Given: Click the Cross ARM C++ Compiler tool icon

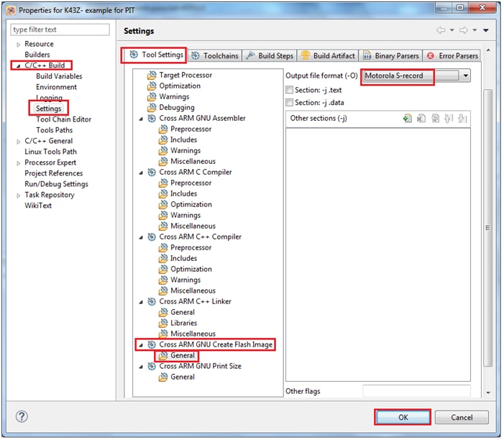Looking at the screenshot, I should 152,237.
